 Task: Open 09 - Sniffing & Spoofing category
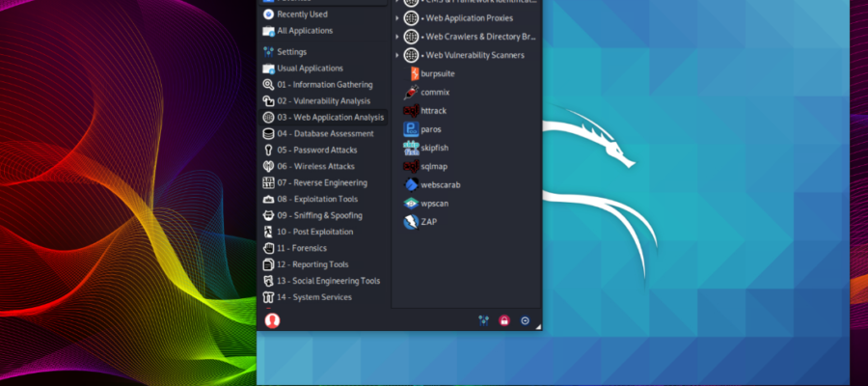[323, 215]
